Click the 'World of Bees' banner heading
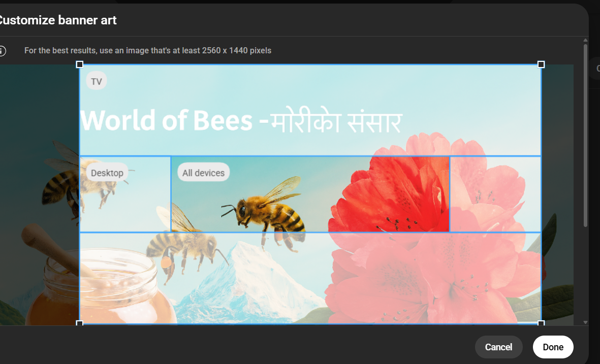The height and width of the screenshot is (364, 600). 241,120
